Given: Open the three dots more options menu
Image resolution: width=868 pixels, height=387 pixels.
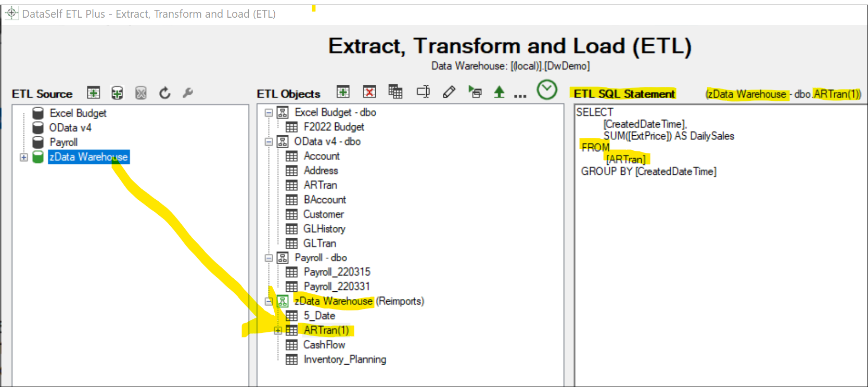Looking at the screenshot, I should point(520,95).
